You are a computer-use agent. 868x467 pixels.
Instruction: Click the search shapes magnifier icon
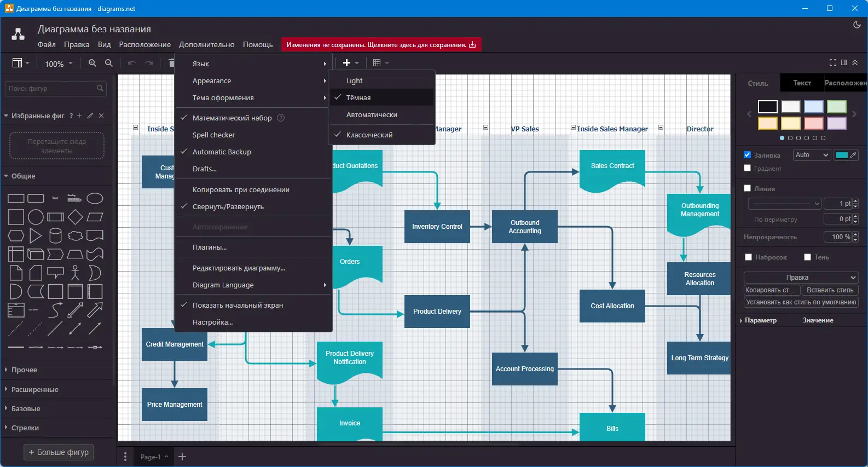pos(100,88)
